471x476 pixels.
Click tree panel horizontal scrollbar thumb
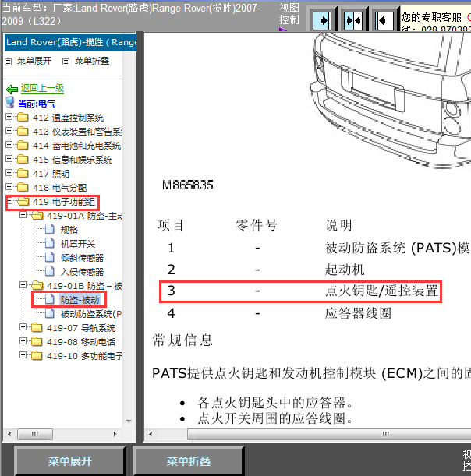pos(35,434)
